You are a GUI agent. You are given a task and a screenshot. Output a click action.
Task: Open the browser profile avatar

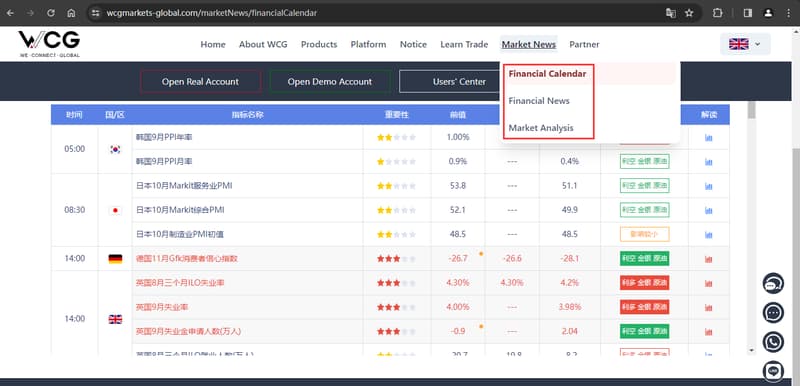[768, 13]
